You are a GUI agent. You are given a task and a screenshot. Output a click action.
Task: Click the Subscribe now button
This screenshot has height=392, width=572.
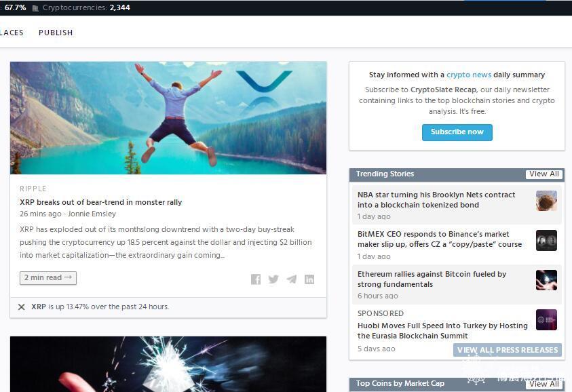pos(457,132)
